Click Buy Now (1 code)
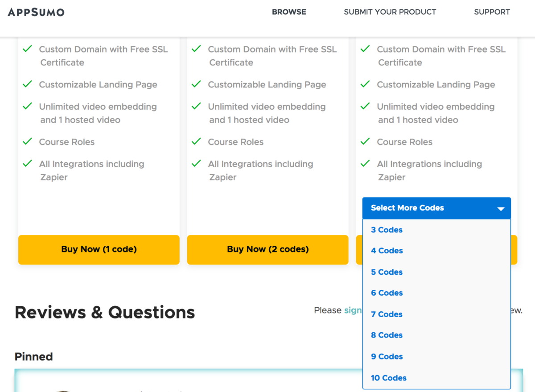This screenshot has width=535, height=392. click(x=99, y=249)
